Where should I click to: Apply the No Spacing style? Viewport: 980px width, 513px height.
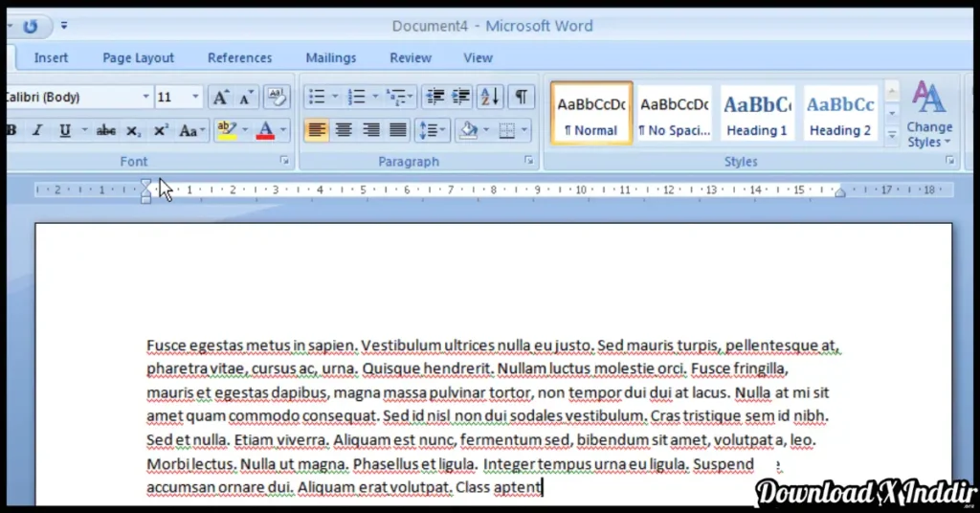point(675,114)
